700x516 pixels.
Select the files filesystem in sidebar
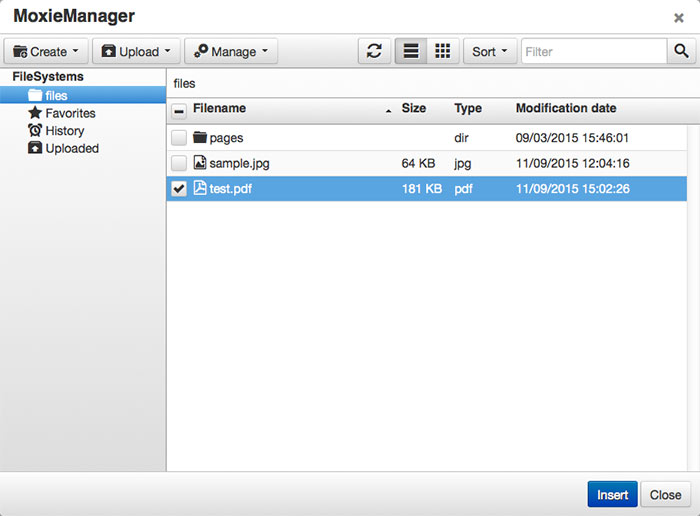point(83,95)
